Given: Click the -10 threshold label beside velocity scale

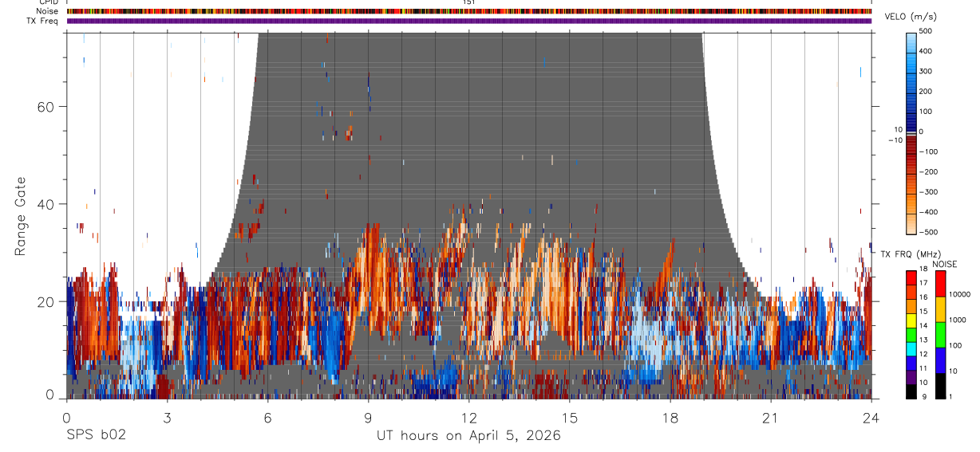Looking at the screenshot, I should pos(895,140).
